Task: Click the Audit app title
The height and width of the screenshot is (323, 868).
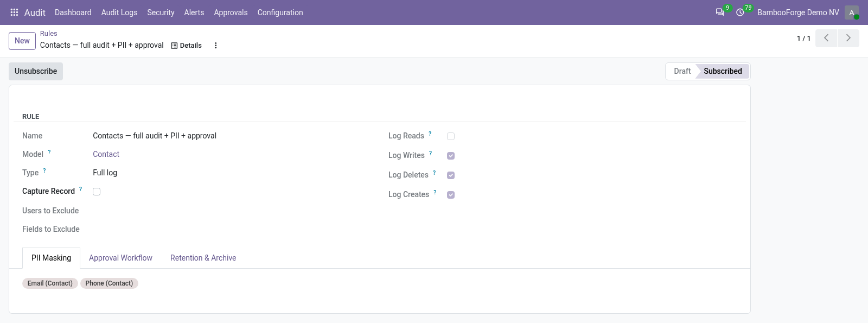Action: click(35, 12)
